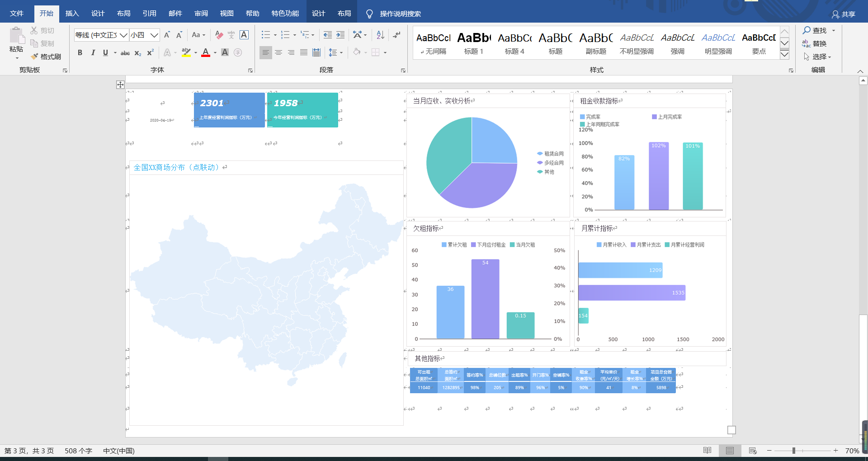Click the bulleted list icon
The image size is (868, 461).
tap(266, 35)
